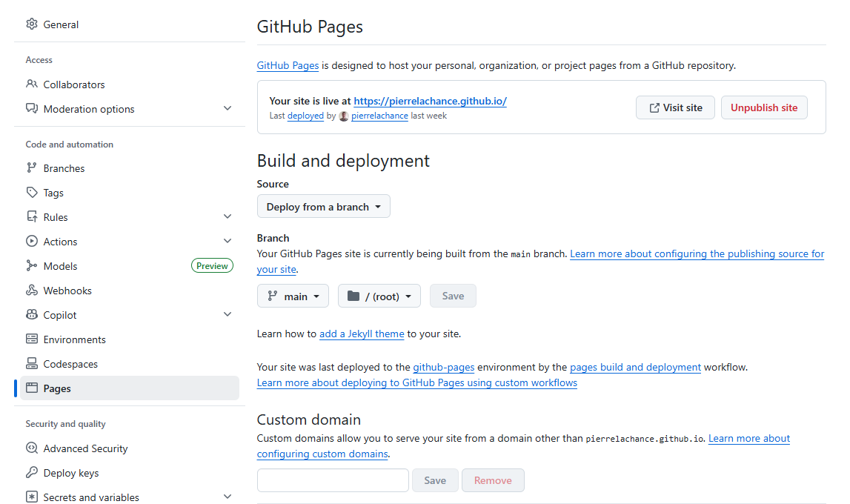Click the Tags label icon

click(x=32, y=193)
